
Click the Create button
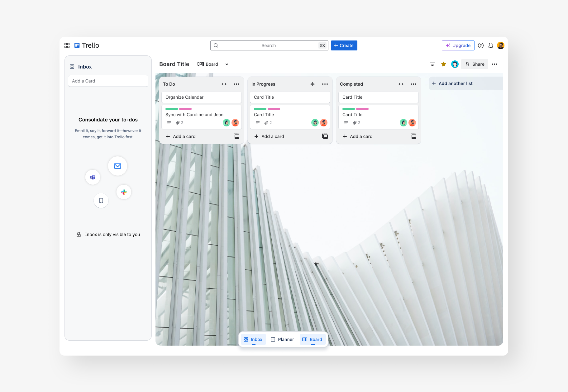pos(344,45)
